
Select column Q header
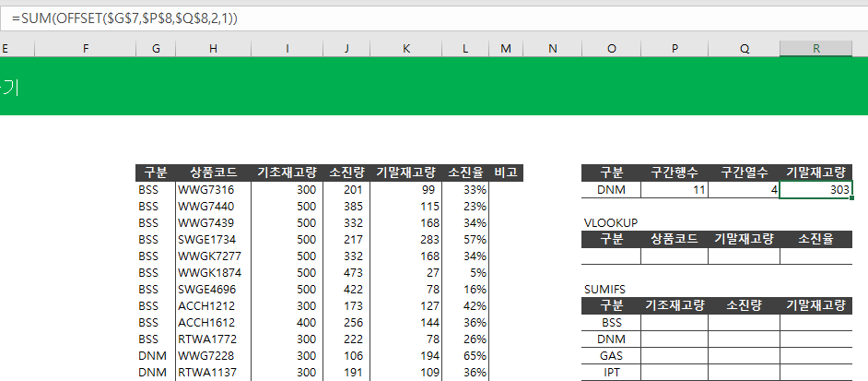(x=745, y=49)
